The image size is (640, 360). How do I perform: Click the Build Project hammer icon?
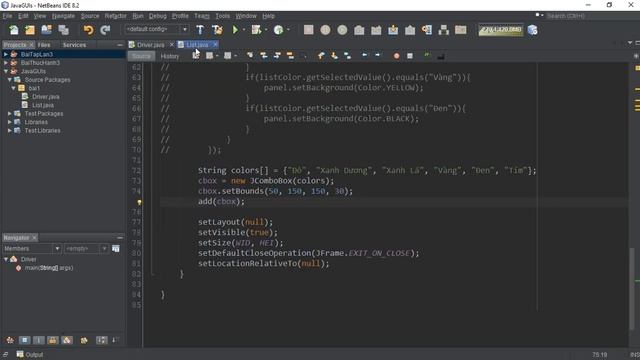click(x=200, y=30)
